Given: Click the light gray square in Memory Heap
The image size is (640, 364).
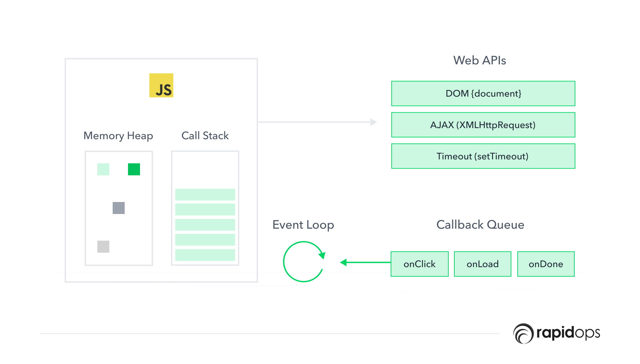Looking at the screenshot, I should 103,247.
